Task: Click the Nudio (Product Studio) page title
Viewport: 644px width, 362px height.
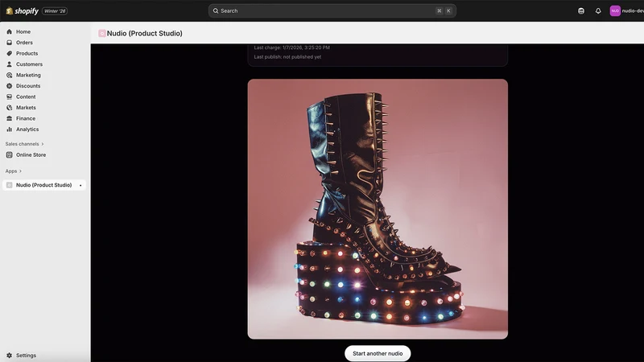Action: point(145,33)
